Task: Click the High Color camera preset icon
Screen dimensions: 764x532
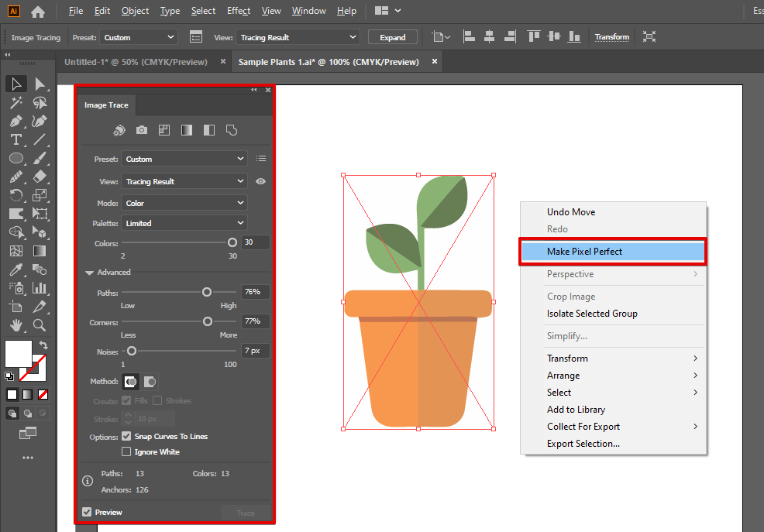Action: coord(142,131)
